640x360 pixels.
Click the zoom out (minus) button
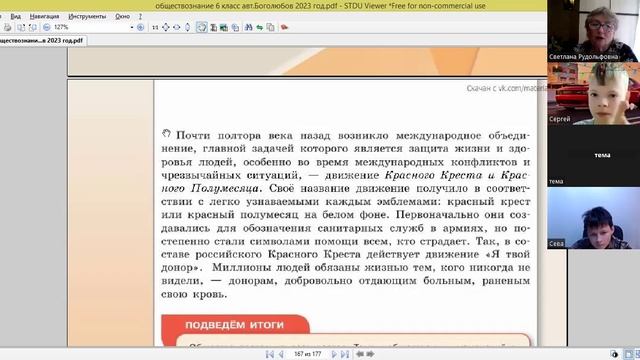[x=47, y=27]
